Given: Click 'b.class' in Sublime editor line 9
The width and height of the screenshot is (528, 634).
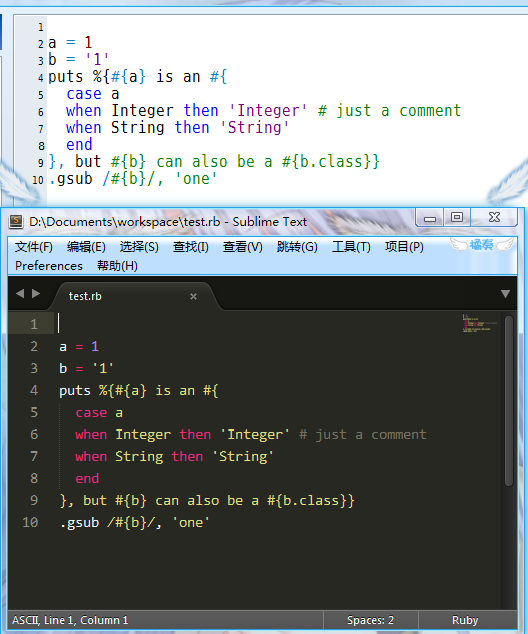Looking at the screenshot, I should click(310, 501).
